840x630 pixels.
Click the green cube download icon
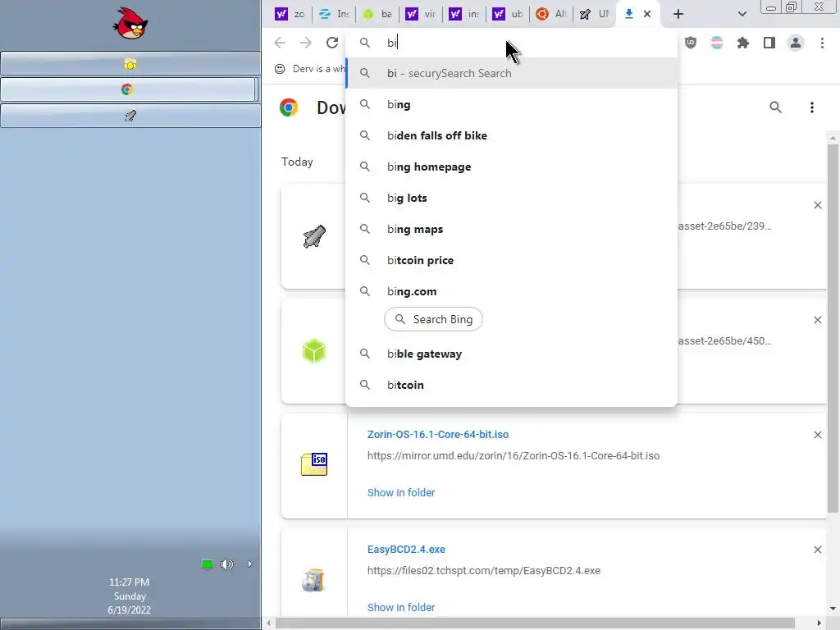(x=314, y=351)
